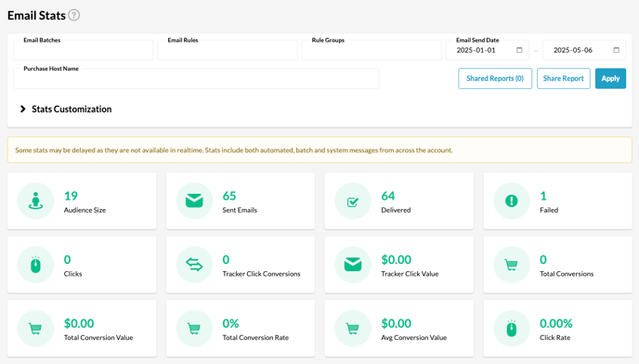Open Shared Reports (0) list
Viewport: 639px width, 364px height.
click(495, 78)
